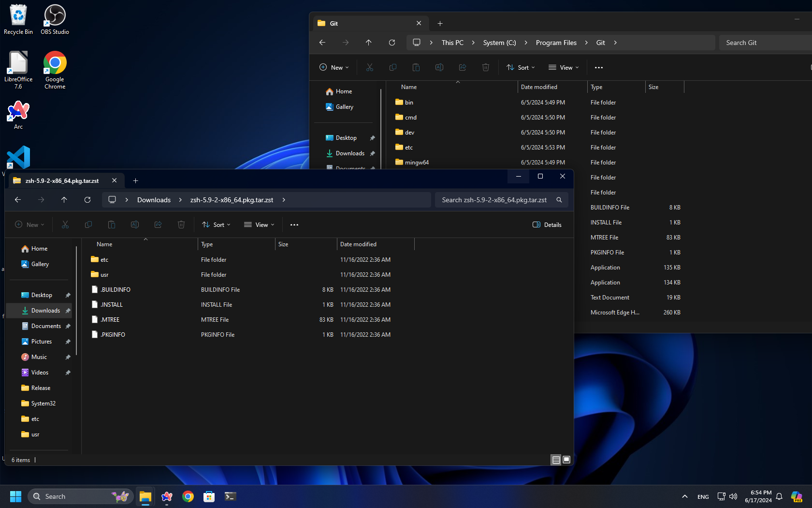Click the Delete icon in the Git window

tap(486, 67)
